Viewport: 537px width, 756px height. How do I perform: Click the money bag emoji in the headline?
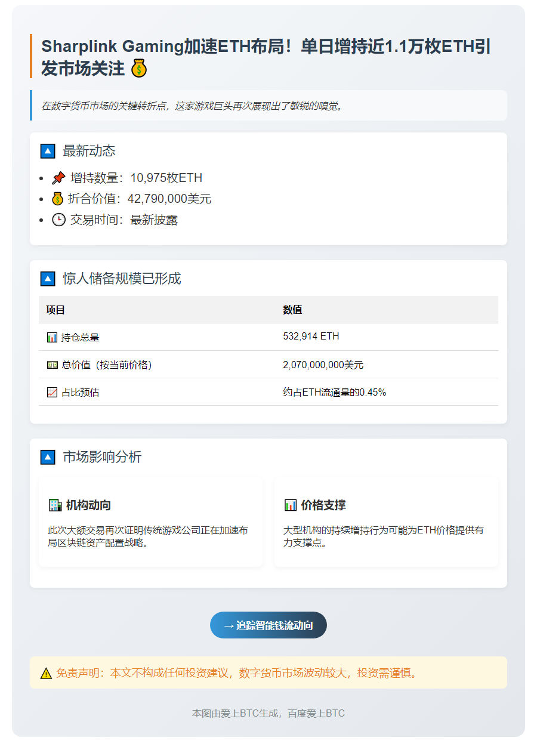click(138, 69)
